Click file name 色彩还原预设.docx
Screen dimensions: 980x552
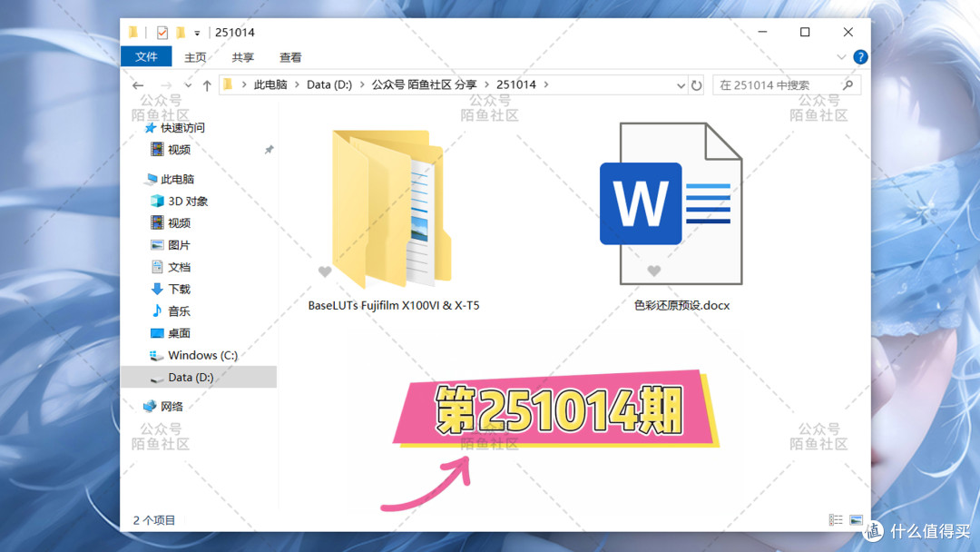pyautogui.click(x=681, y=306)
